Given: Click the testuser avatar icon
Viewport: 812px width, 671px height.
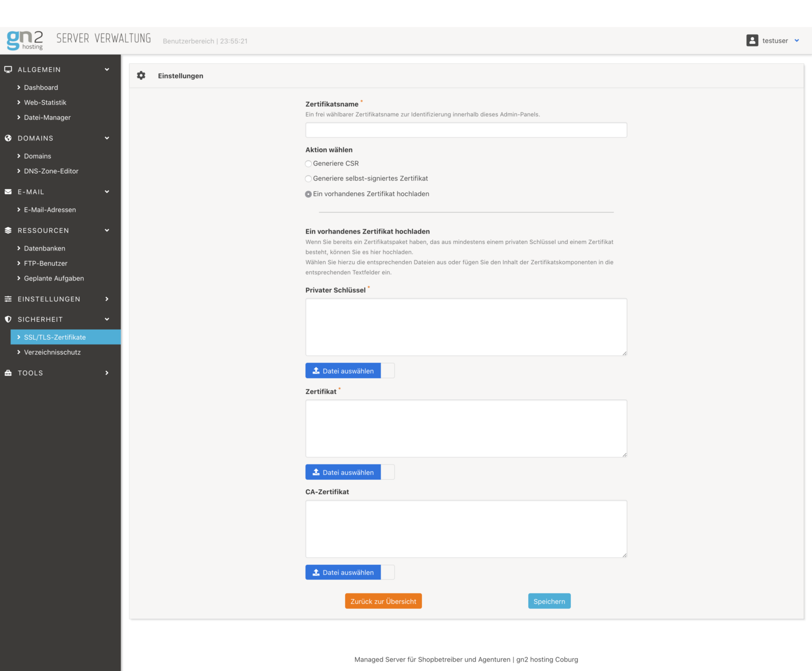Looking at the screenshot, I should pyautogui.click(x=752, y=41).
